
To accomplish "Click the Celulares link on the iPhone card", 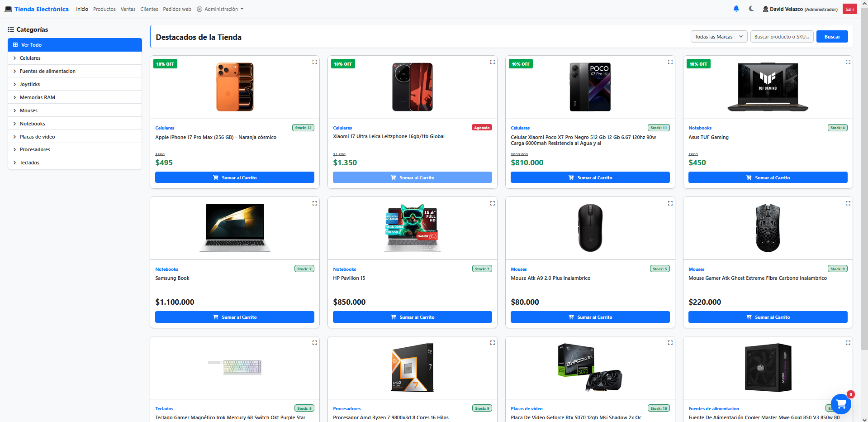I will [x=165, y=128].
